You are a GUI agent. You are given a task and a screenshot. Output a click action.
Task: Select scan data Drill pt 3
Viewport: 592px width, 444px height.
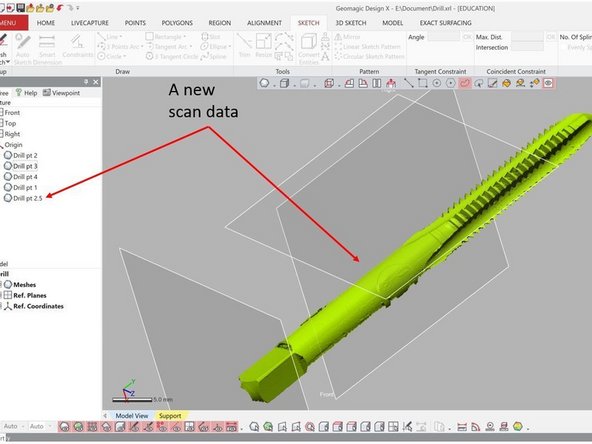(x=21, y=166)
